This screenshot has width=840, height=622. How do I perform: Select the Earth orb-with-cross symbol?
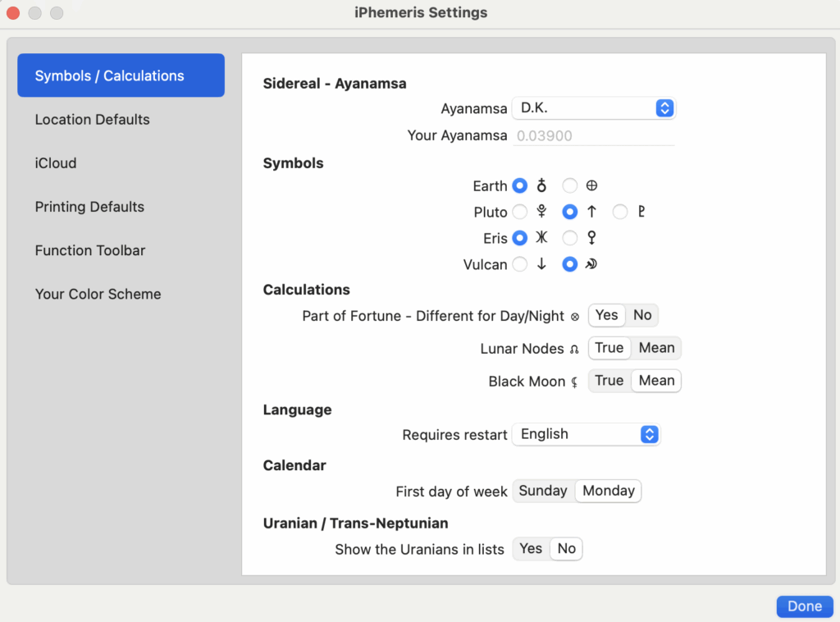[519, 186]
